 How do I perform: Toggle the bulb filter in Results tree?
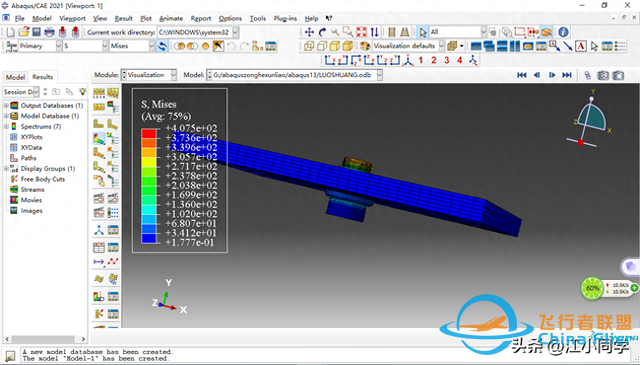pyautogui.click(x=82, y=91)
